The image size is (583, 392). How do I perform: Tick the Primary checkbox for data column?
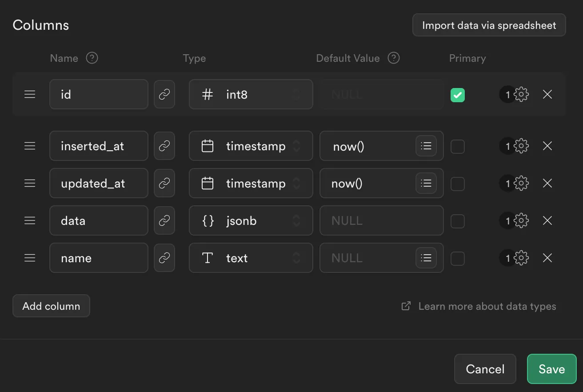pos(458,221)
